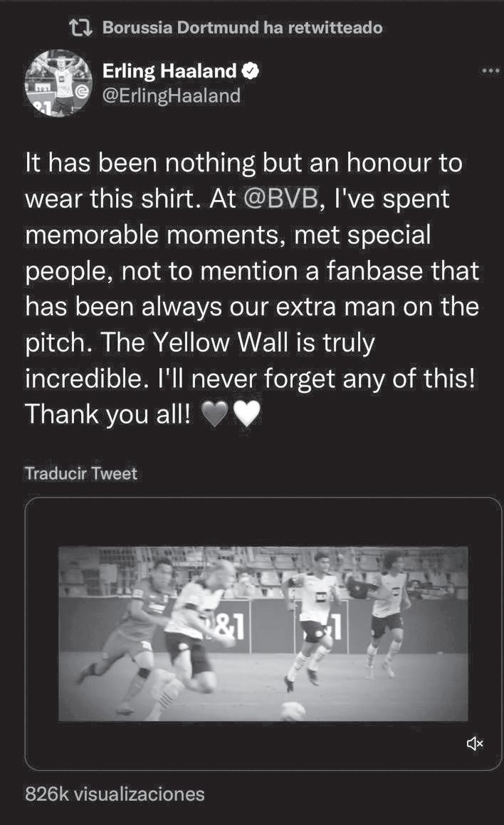Click the football in the video
Screen dimensions: 504x825
(x=292, y=710)
